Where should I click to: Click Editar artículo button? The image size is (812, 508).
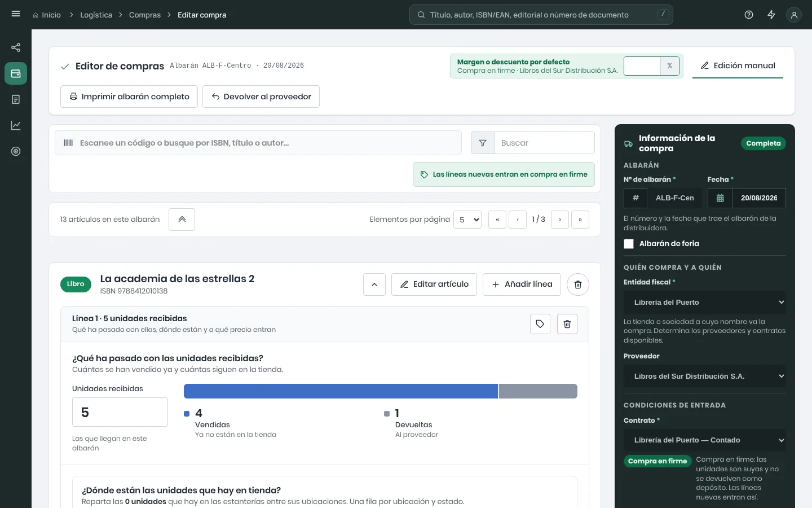pyautogui.click(x=434, y=284)
